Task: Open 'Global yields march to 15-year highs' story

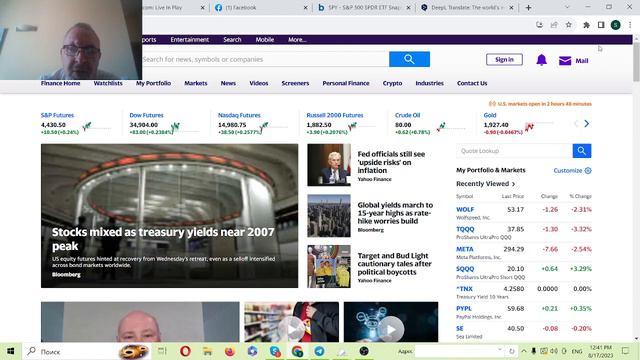Action: click(395, 213)
